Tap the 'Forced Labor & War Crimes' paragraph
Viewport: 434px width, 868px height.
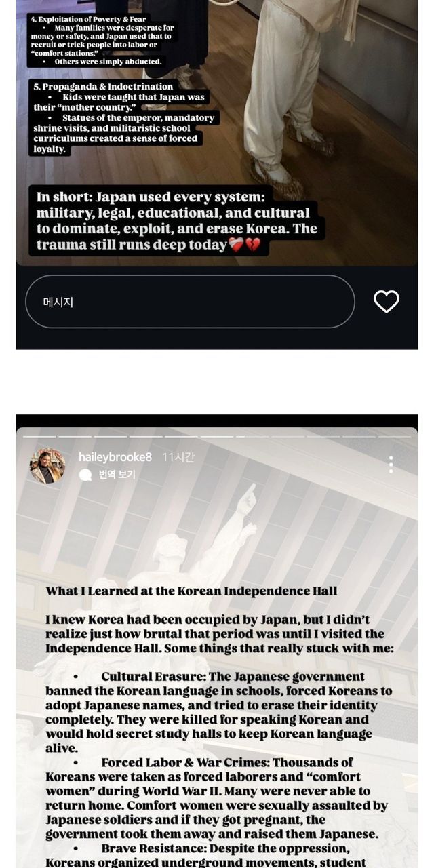217,798
